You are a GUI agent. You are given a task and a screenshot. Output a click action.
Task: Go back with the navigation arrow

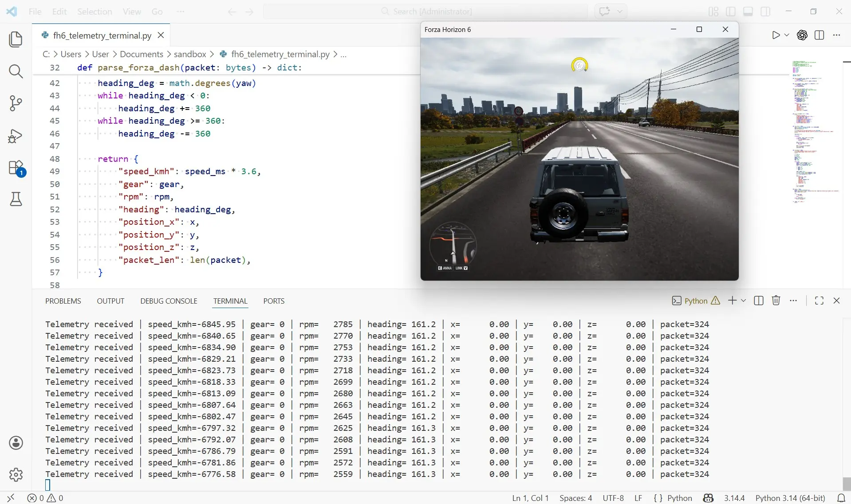point(232,12)
